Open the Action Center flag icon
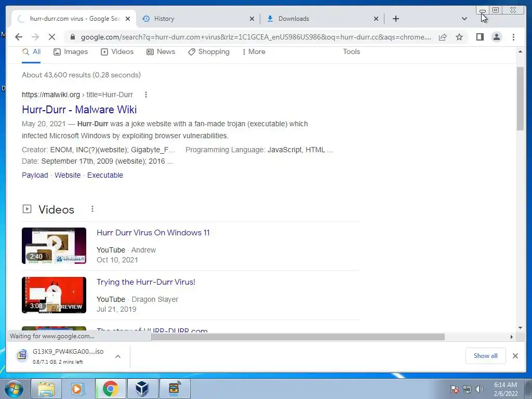The height and width of the screenshot is (399, 532). [454, 389]
